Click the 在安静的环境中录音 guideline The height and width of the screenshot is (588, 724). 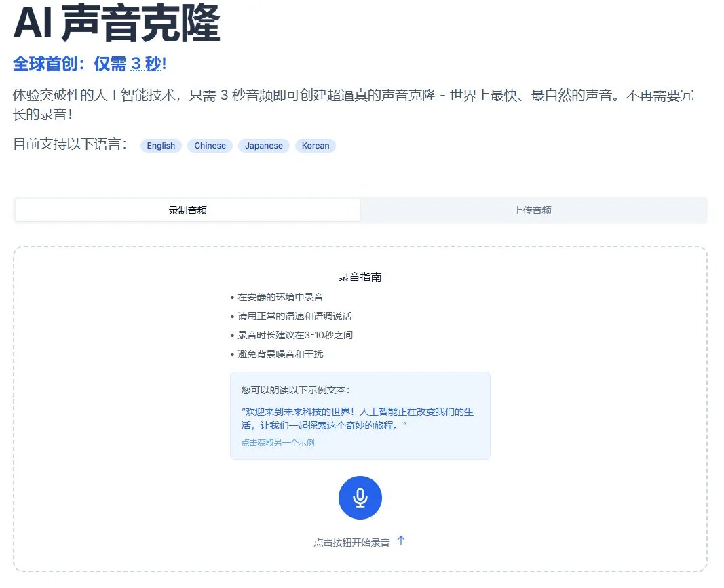coord(277,297)
